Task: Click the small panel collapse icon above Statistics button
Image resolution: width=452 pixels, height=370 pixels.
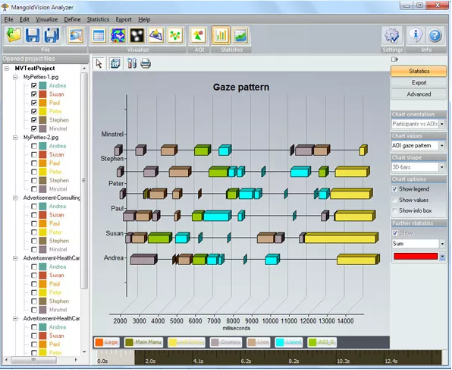Action: tap(395, 59)
